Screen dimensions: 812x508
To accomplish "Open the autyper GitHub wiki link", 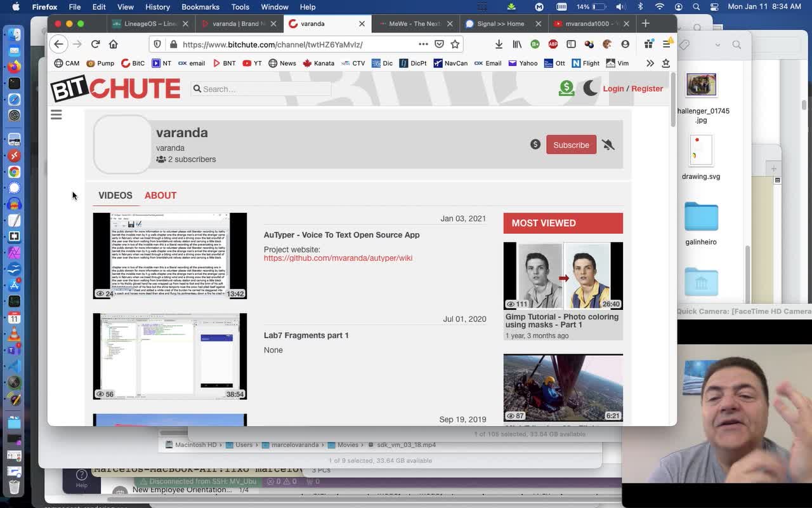I will point(338,258).
